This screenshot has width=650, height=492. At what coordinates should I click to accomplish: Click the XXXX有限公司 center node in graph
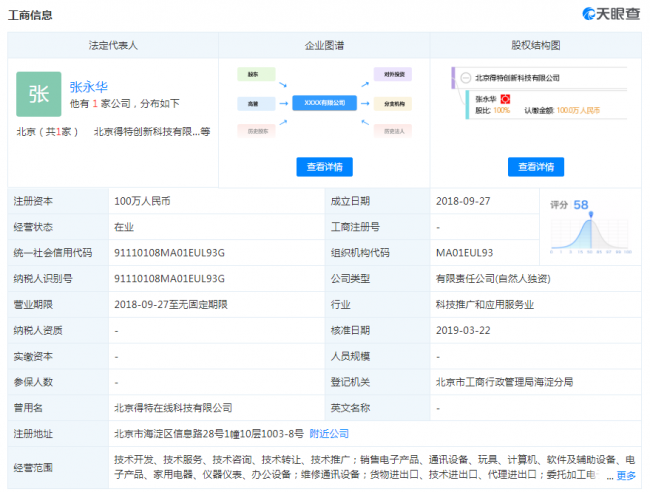pos(324,103)
